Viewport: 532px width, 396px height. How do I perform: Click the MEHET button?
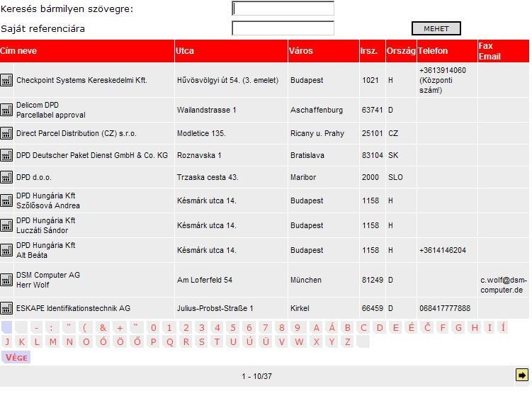click(436, 28)
